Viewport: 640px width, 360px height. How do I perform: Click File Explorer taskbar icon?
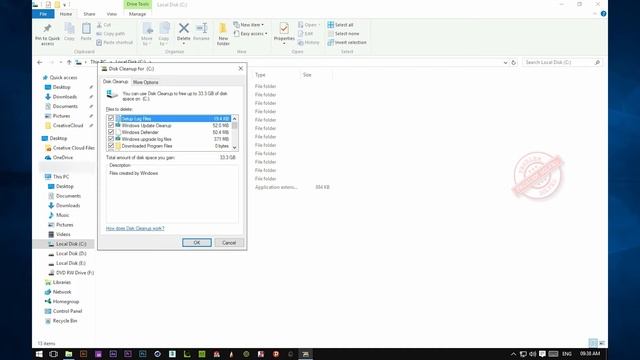point(69,354)
